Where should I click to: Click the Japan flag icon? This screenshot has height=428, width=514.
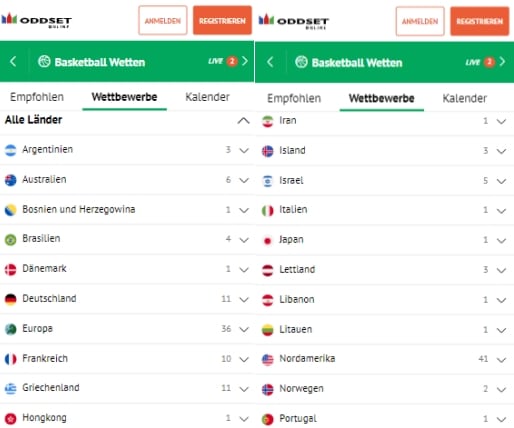click(x=268, y=240)
